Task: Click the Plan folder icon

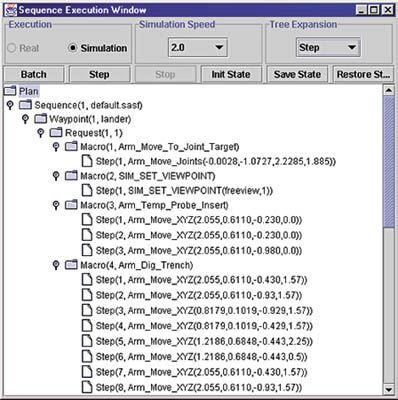Action: coord(10,91)
